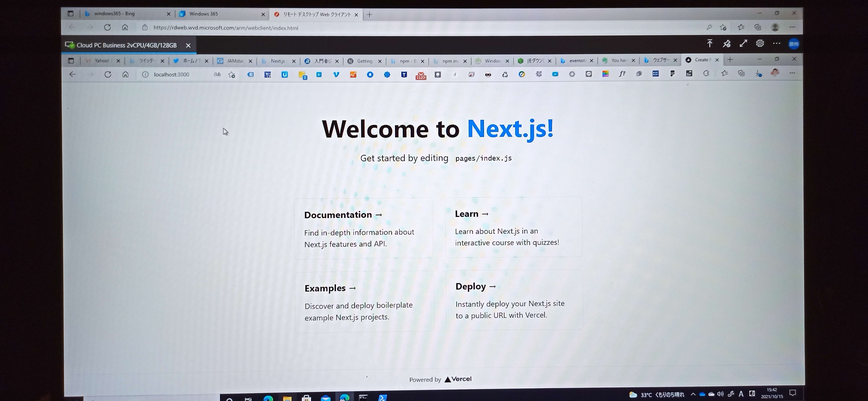Switch to the Windows 365 outer tab
868x401 pixels.
pyautogui.click(x=203, y=14)
